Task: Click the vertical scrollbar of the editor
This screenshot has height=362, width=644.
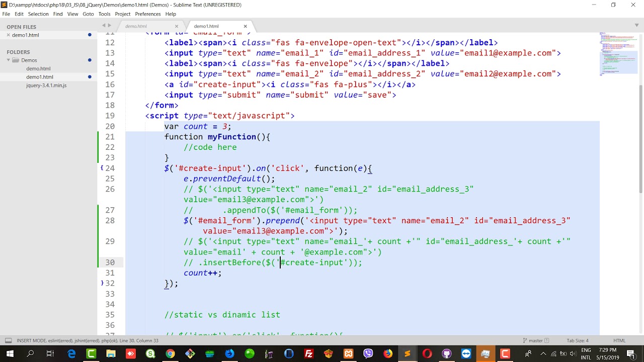Action: (x=640, y=138)
